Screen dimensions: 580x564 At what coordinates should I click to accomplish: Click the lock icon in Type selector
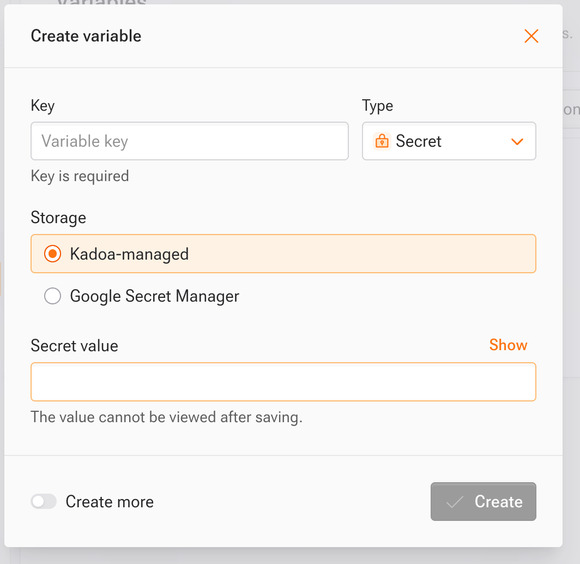click(x=382, y=141)
